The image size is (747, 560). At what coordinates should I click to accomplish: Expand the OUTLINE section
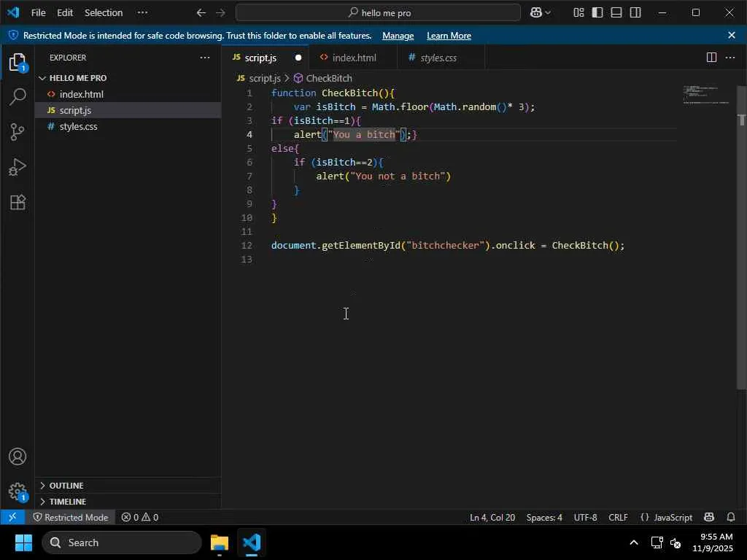pyautogui.click(x=66, y=486)
